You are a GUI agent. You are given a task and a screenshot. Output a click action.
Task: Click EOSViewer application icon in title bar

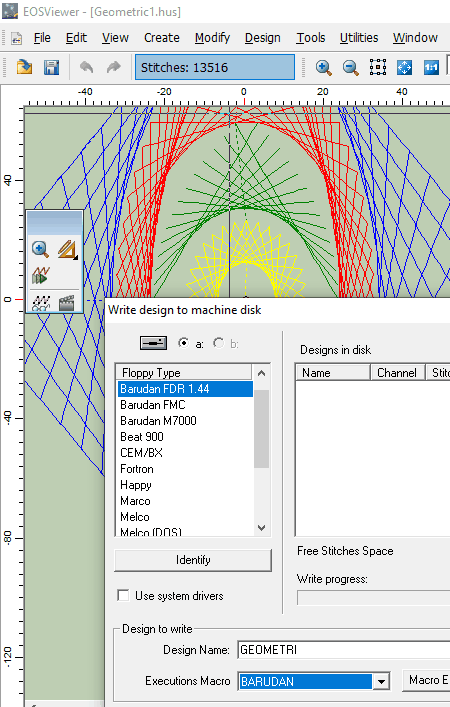click(10, 10)
